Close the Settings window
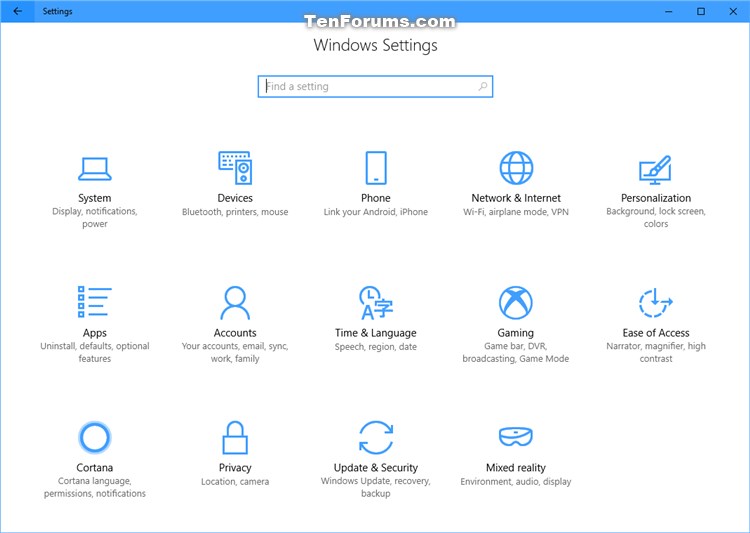 pos(733,11)
